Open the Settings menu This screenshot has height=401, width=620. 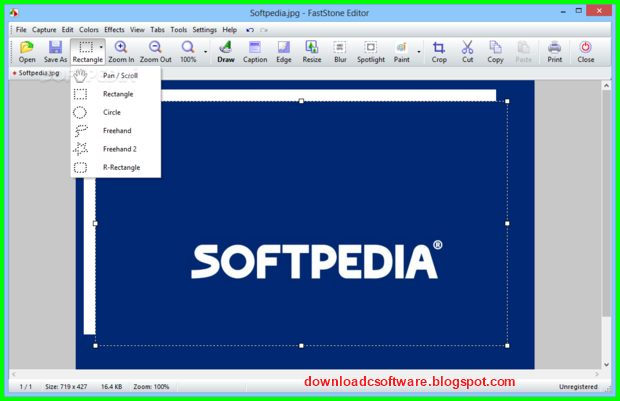204,30
